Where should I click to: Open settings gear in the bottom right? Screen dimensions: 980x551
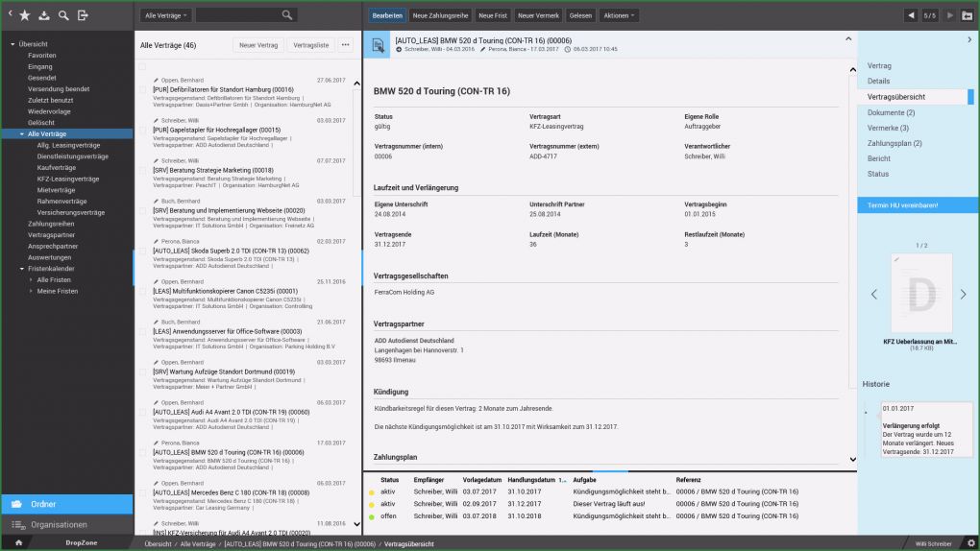tap(971, 543)
